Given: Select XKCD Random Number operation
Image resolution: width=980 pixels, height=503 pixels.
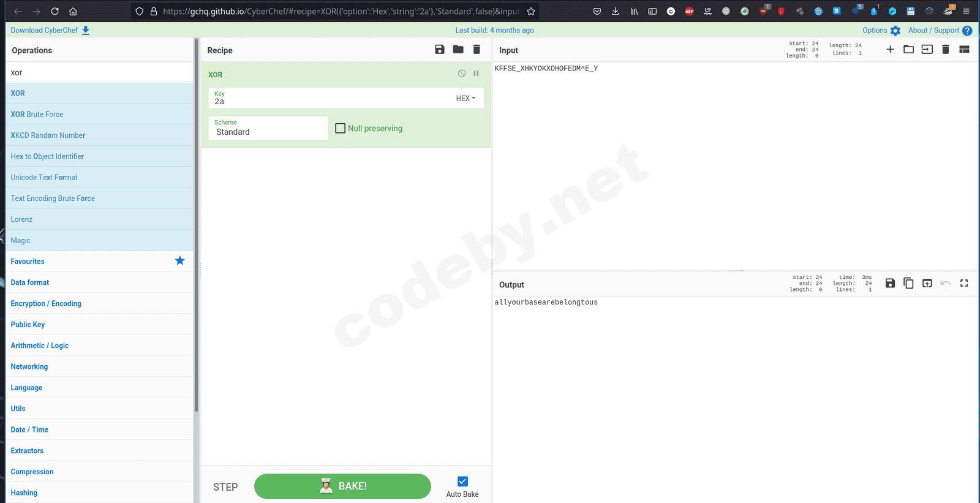Looking at the screenshot, I should tap(99, 135).
